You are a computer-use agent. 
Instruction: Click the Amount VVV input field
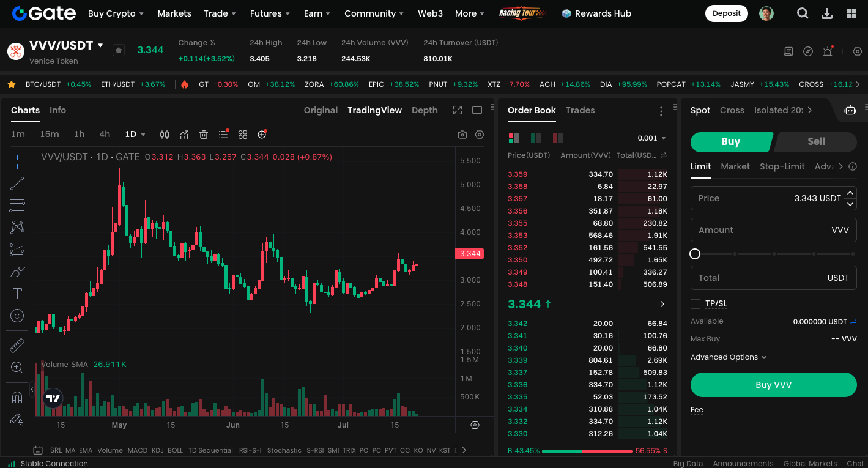tap(774, 230)
